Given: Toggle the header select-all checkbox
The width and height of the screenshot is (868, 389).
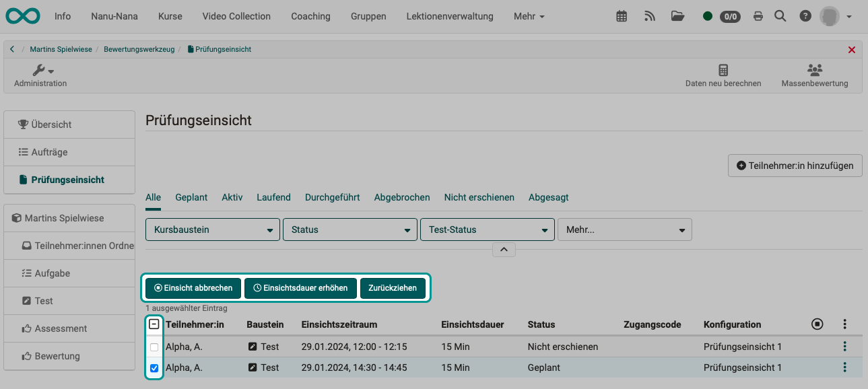Looking at the screenshot, I should coord(154,324).
